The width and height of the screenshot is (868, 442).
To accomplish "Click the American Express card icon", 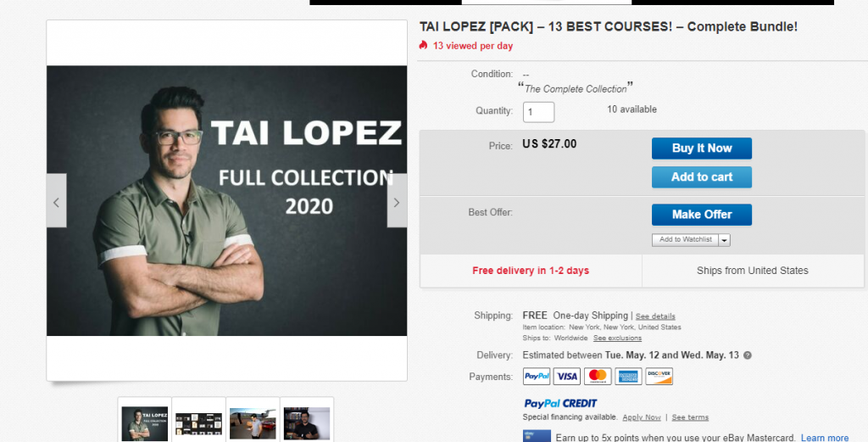I will 628,376.
